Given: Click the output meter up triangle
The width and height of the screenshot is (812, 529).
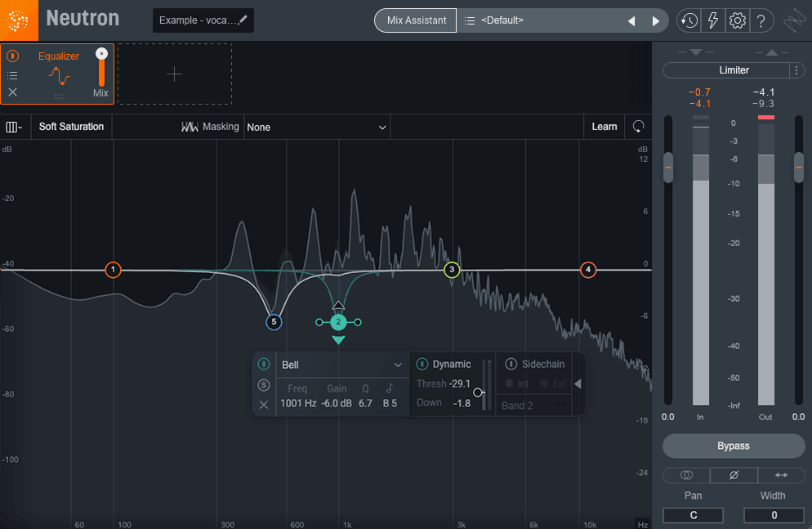Looking at the screenshot, I should 772,52.
